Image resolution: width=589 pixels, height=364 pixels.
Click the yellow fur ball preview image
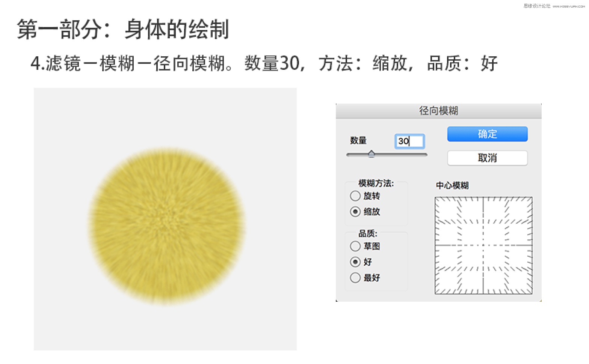point(166,226)
